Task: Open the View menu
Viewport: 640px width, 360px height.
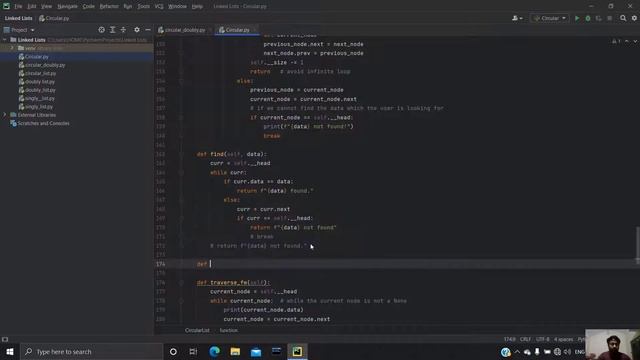Action: [47, 6]
